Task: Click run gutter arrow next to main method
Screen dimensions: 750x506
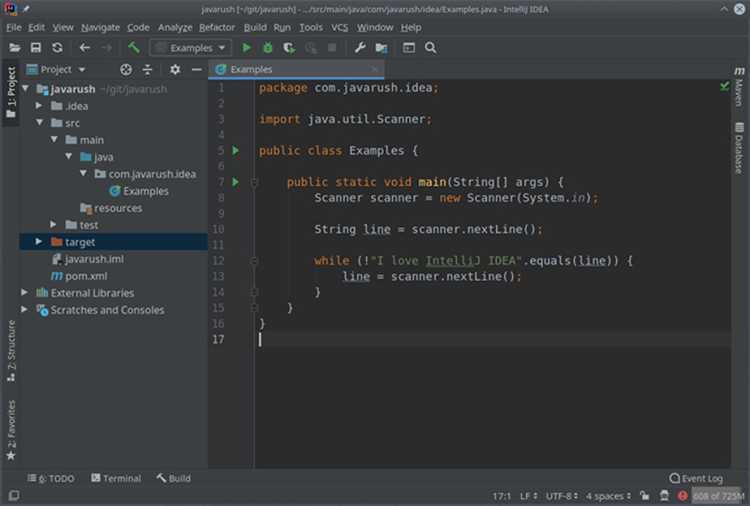Action: (235, 182)
